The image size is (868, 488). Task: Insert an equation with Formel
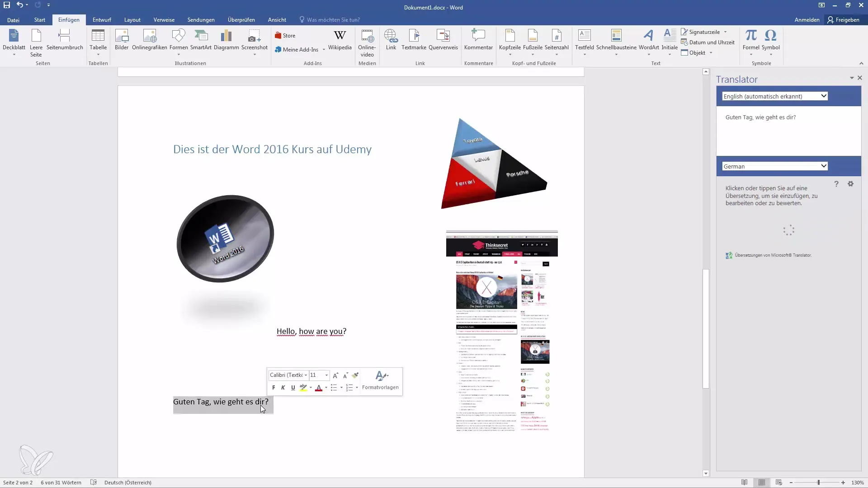pyautogui.click(x=751, y=42)
